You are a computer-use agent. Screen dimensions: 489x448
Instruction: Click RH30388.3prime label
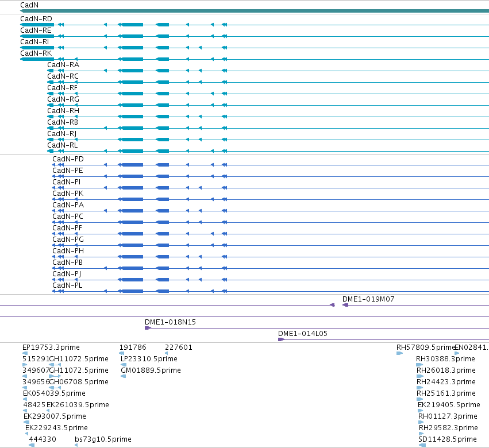tap(446, 360)
